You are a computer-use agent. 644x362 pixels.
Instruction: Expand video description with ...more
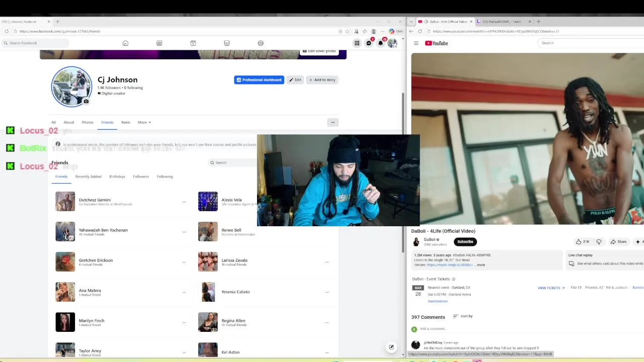(480, 265)
